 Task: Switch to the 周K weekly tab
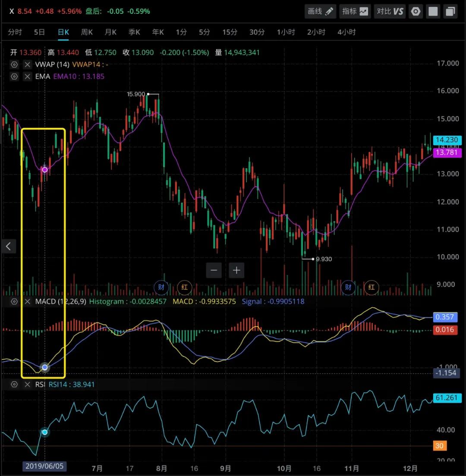point(87,32)
